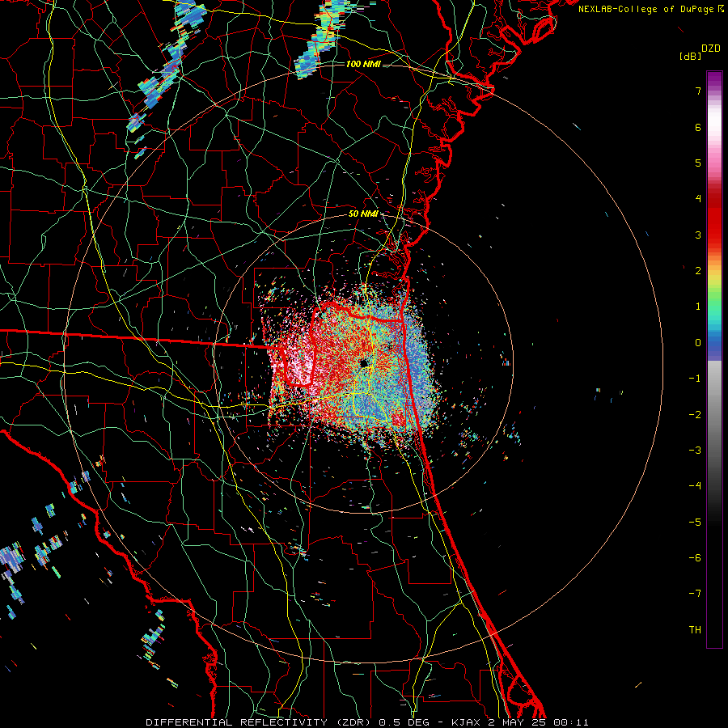The height and width of the screenshot is (728, 728).
Task: Click the 4 value on color scale
Action: [698, 199]
